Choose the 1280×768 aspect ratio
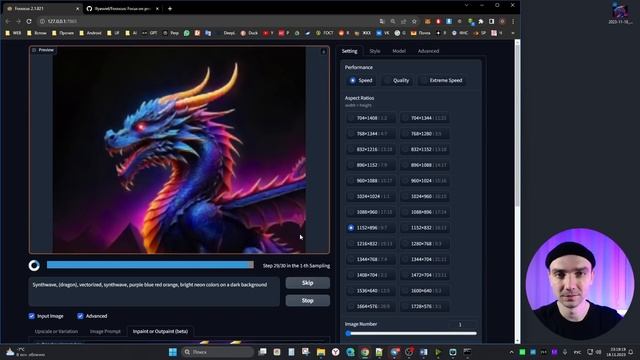Viewport: 640px width, 360px height. click(x=425, y=244)
